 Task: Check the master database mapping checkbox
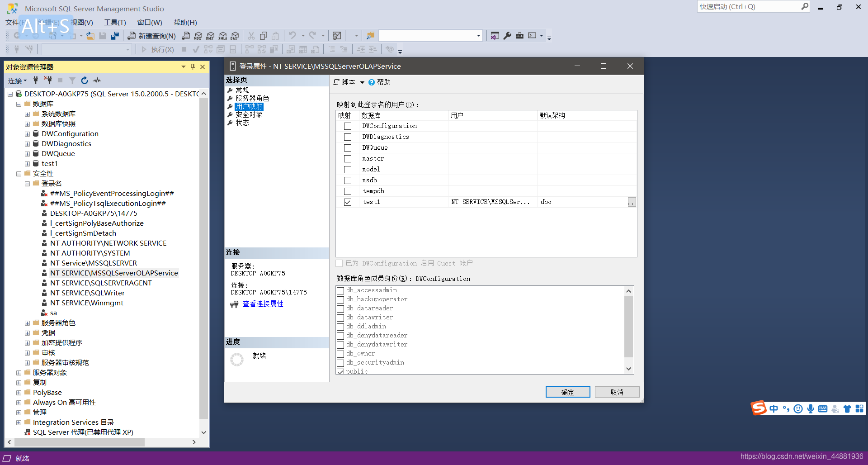point(348,159)
